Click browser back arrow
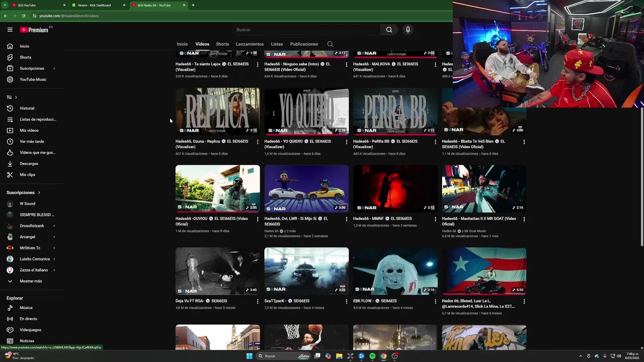 [x=6, y=16]
